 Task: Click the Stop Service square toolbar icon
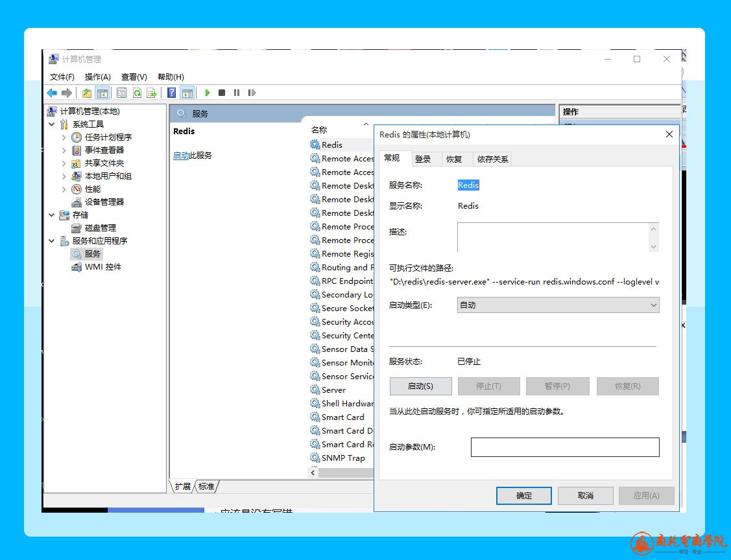tap(222, 93)
